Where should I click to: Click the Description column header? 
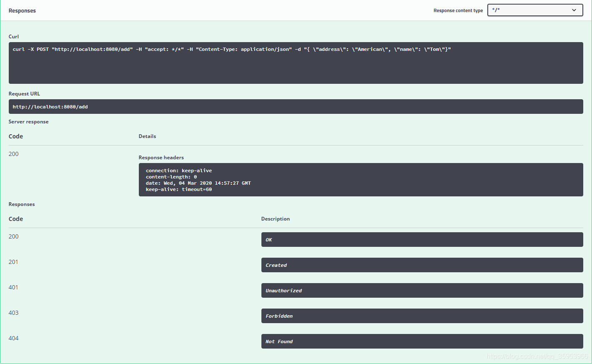[x=276, y=219]
